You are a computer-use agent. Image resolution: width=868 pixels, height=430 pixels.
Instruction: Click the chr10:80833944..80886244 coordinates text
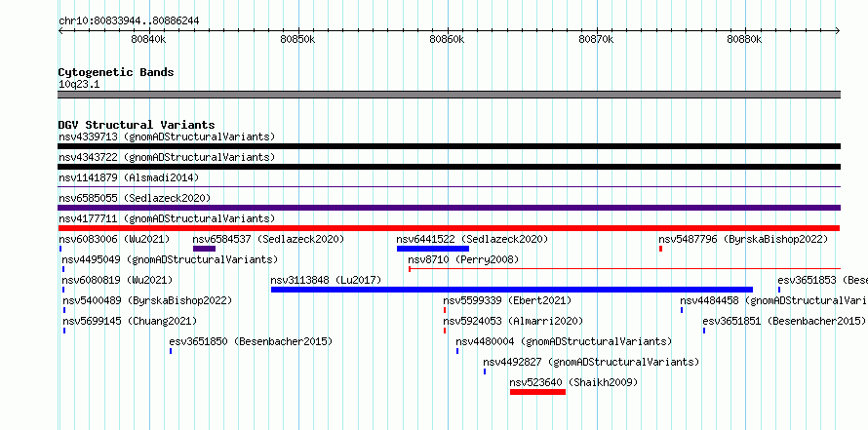[x=129, y=21]
